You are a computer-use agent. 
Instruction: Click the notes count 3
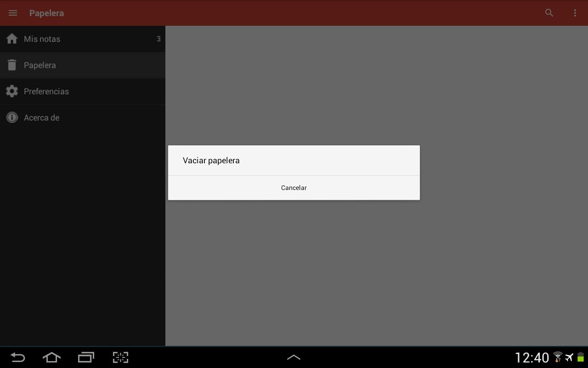[158, 39]
